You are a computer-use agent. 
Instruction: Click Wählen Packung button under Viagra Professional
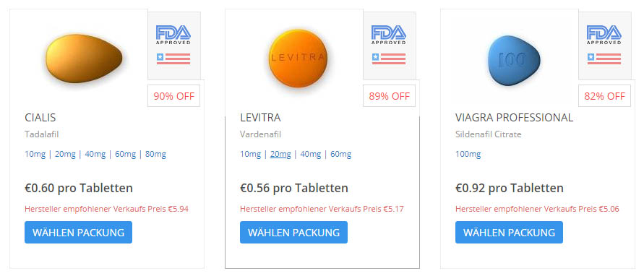pos(509,233)
